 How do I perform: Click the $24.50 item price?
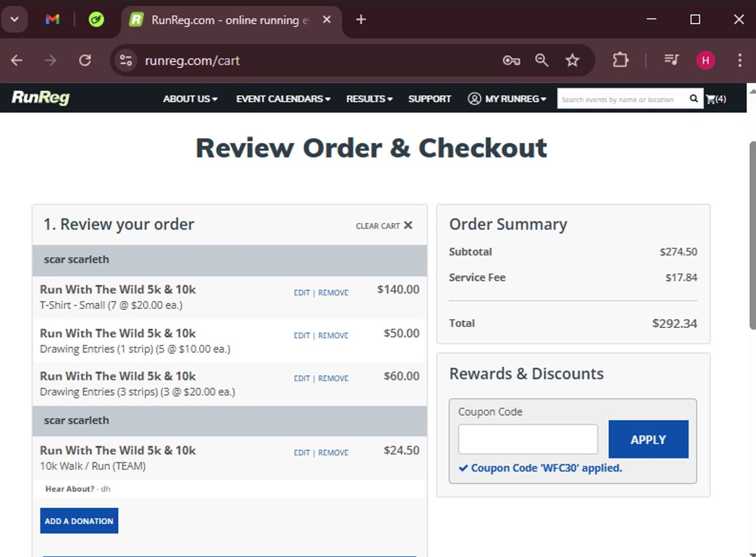(x=401, y=450)
